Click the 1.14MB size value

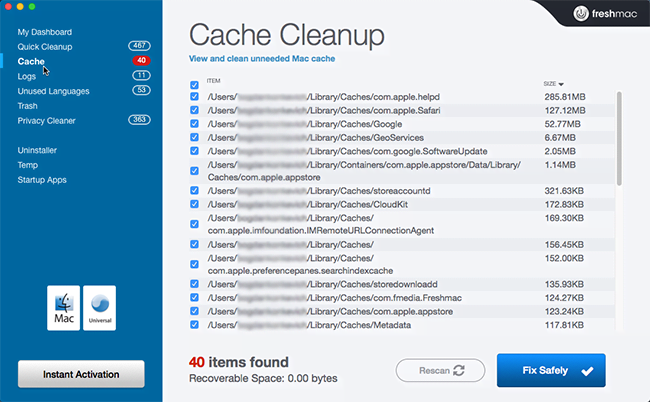point(560,165)
